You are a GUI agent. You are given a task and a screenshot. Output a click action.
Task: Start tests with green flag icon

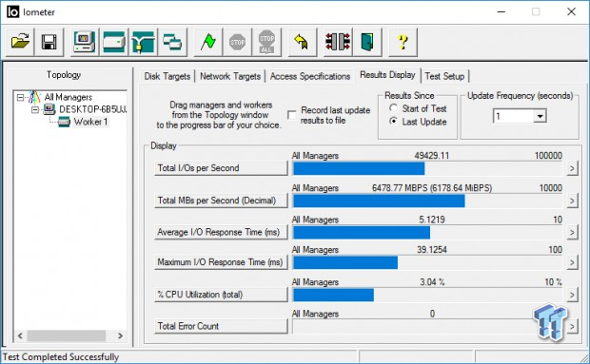207,42
